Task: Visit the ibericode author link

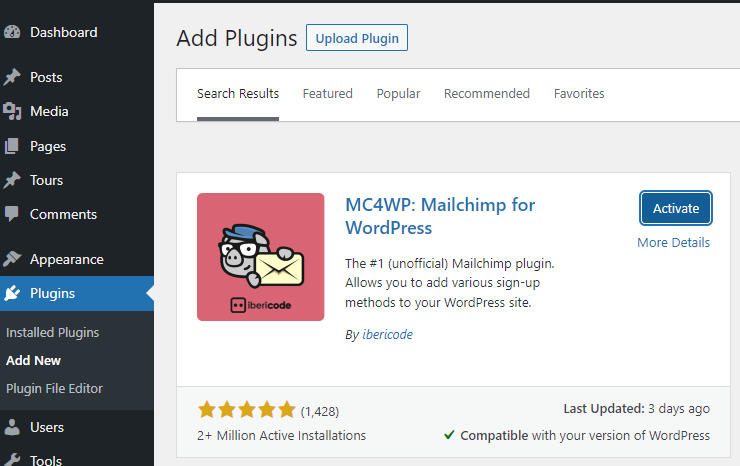Action: (x=387, y=334)
